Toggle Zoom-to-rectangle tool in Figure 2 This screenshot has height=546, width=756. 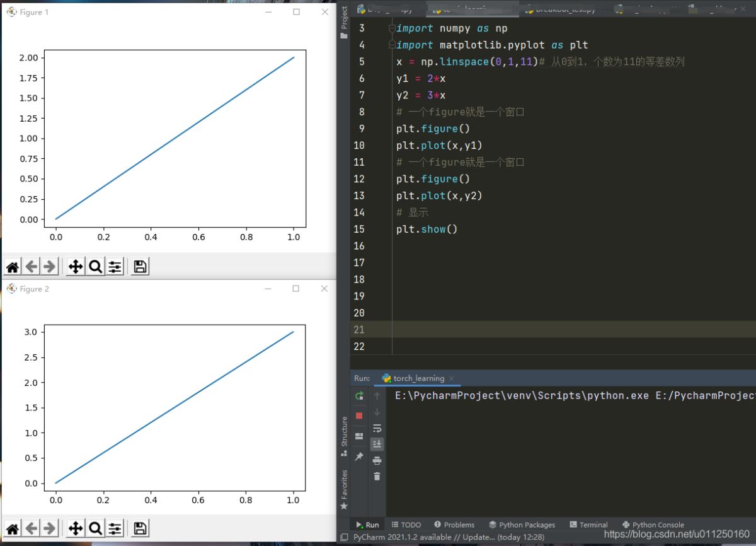(x=95, y=528)
